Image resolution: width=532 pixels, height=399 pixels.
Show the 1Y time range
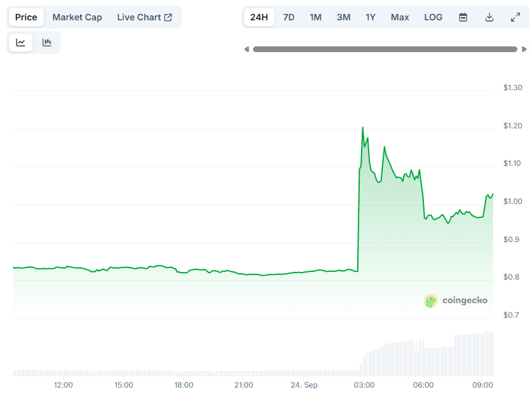click(371, 17)
